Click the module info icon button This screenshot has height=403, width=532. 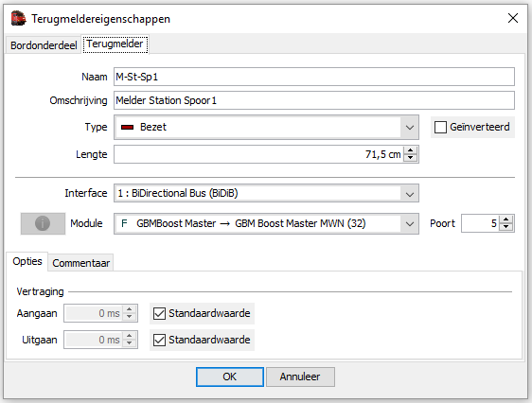43,223
